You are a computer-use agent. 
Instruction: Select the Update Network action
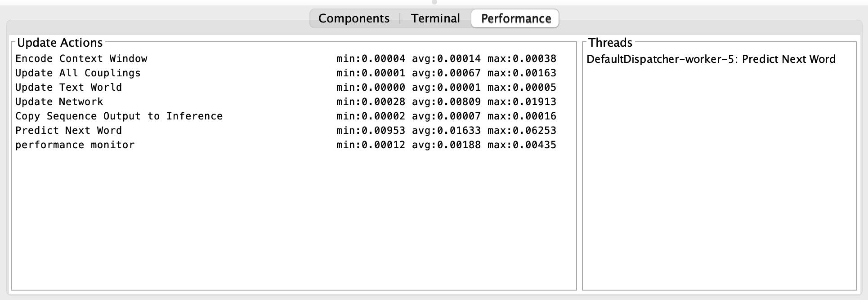coord(58,101)
